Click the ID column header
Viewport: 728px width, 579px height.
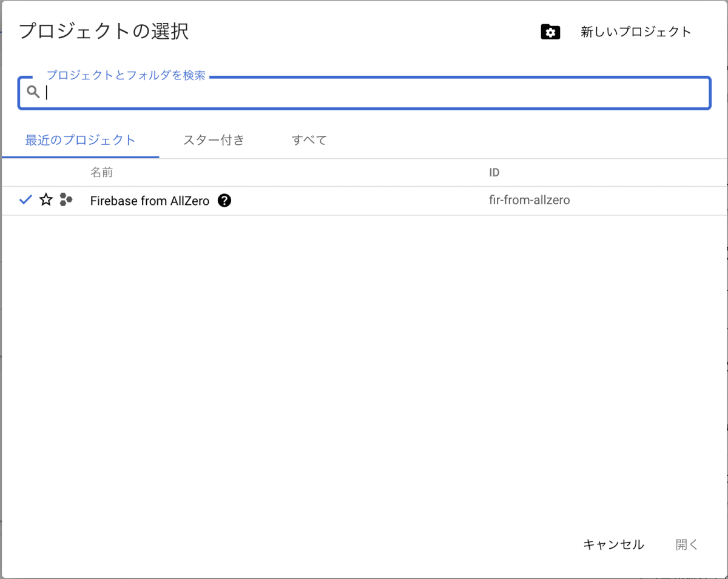tap(494, 173)
